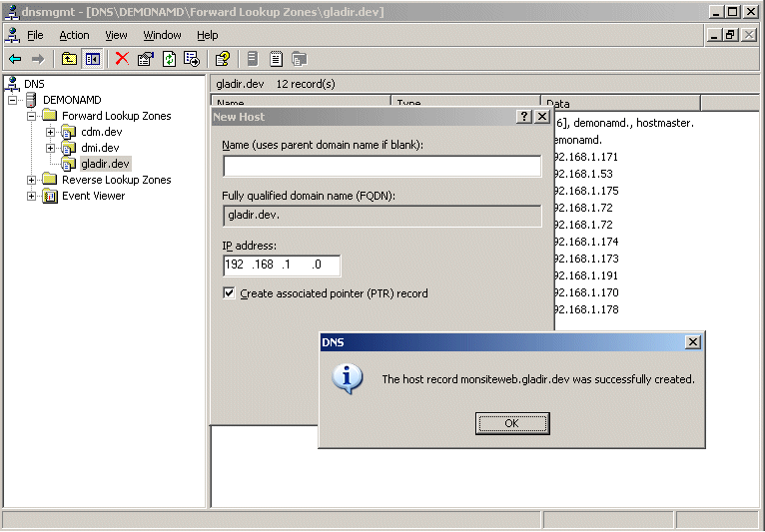The width and height of the screenshot is (765, 532).
Task: Minimize the inner MDI console window
Action: (x=714, y=35)
